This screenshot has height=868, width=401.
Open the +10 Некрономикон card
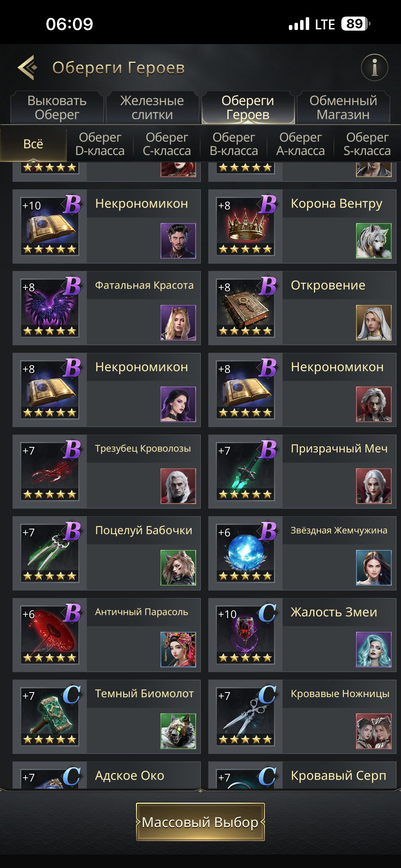click(106, 226)
